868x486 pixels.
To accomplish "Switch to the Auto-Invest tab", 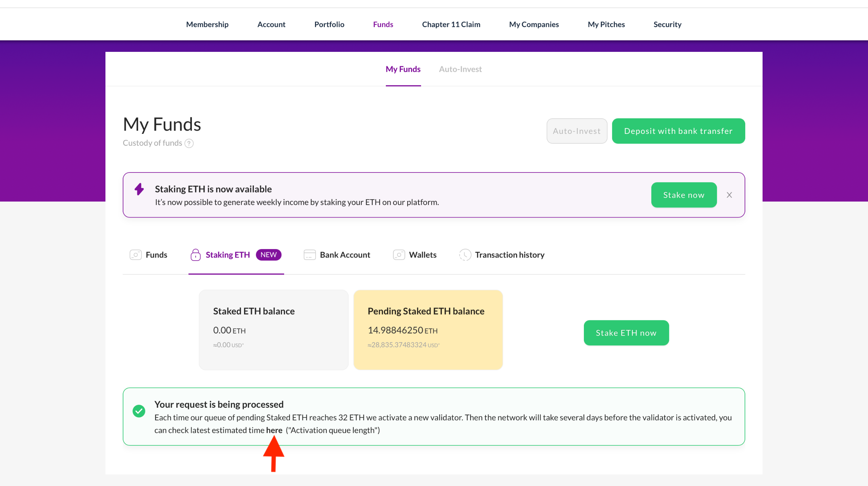I will click(460, 69).
